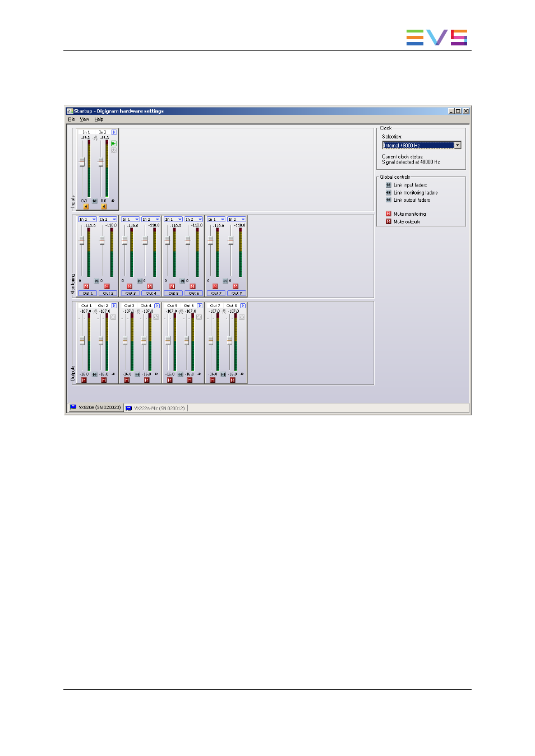Click the Out 8 button in Monitoring section
The height and width of the screenshot is (756, 535).
237,293
